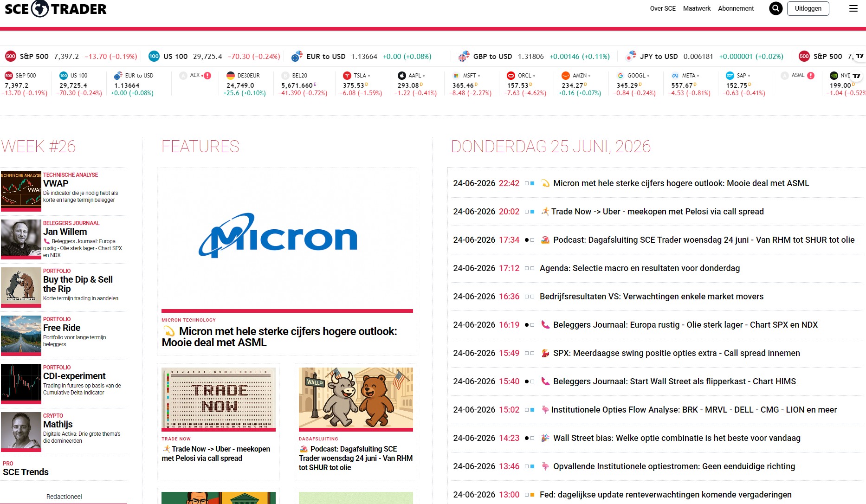Open the SCE Trends PRO link
The width and height of the screenshot is (866, 504).
click(x=26, y=472)
